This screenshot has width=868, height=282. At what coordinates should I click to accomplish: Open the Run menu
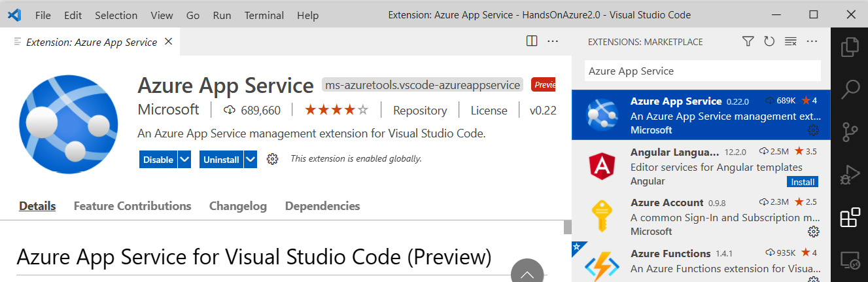222,15
